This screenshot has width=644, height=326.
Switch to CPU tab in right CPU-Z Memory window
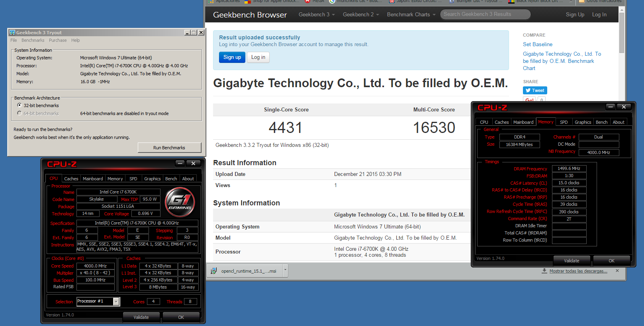tap(484, 122)
